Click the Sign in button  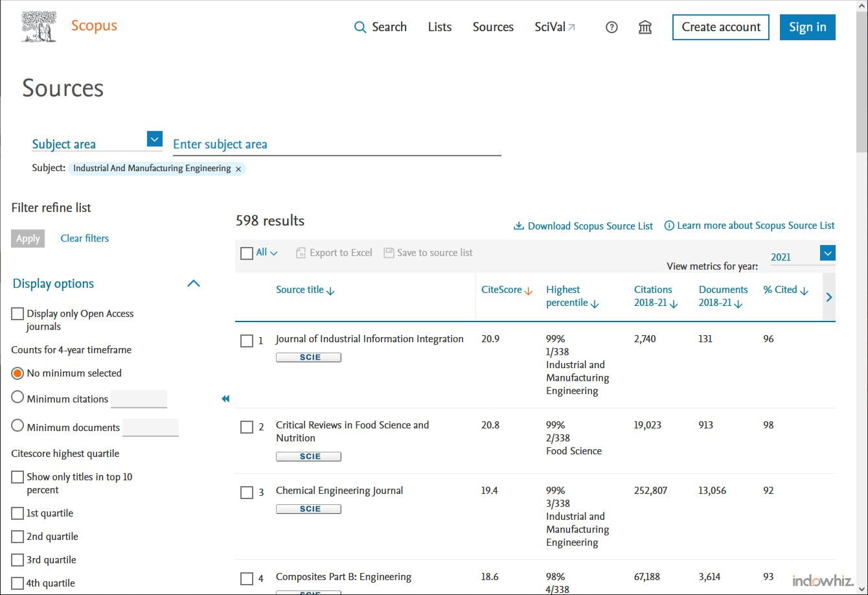[808, 27]
